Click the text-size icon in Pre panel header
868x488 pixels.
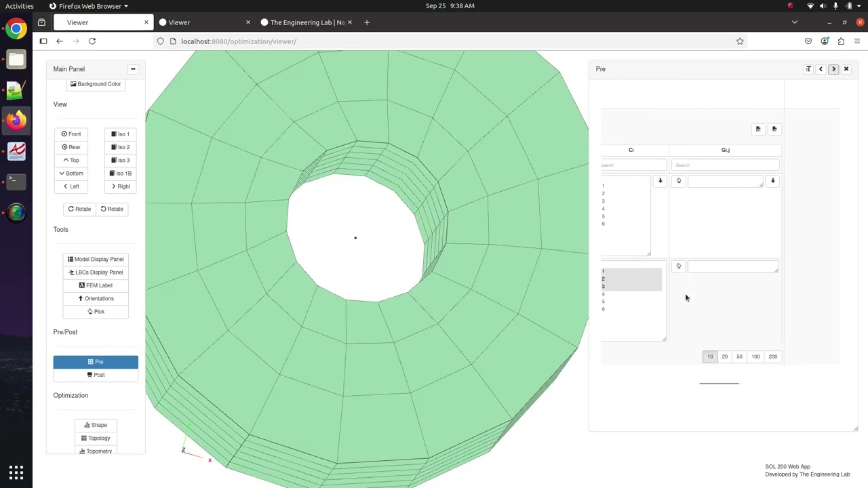click(808, 69)
